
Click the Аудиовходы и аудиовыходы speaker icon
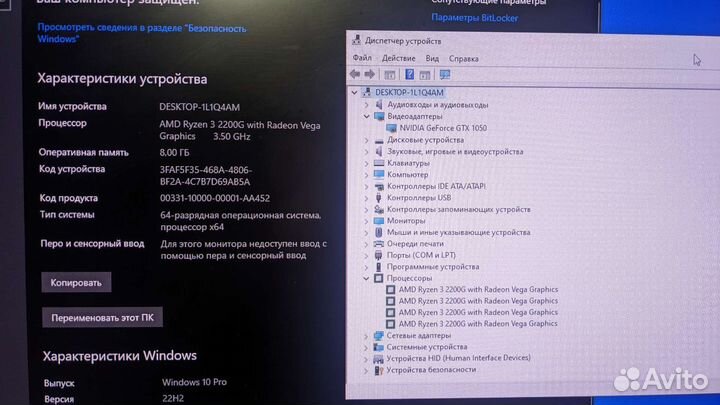(379, 105)
